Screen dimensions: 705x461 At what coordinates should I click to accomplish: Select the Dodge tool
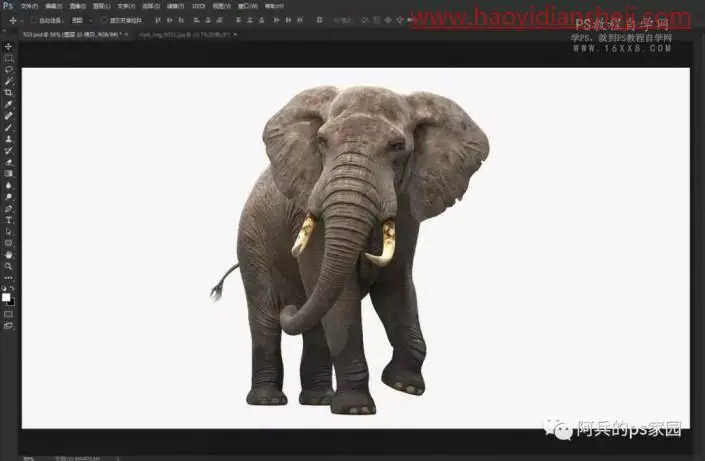pyautogui.click(x=8, y=197)
